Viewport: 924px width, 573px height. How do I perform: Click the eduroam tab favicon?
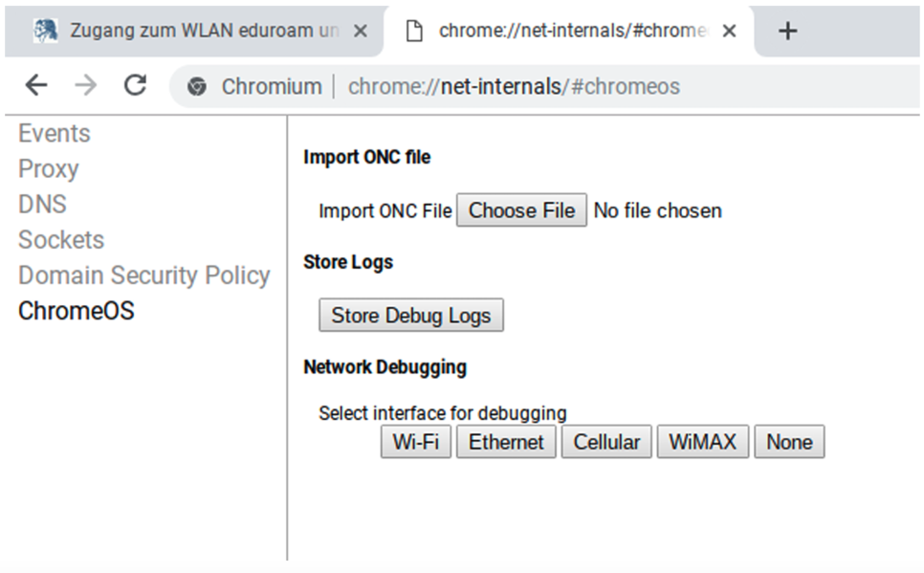click(x=45, y=31)
